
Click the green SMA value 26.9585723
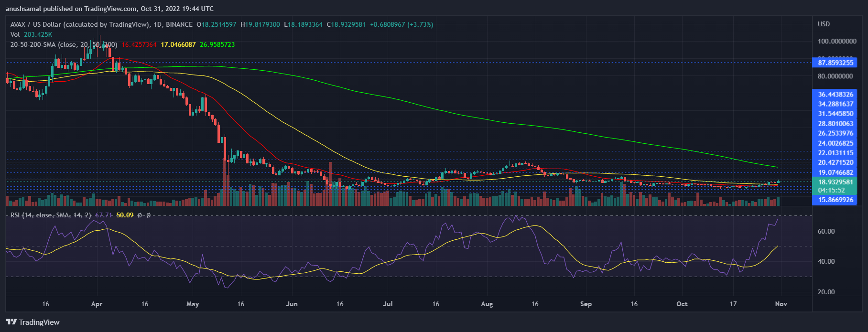[x=217, y=44]
